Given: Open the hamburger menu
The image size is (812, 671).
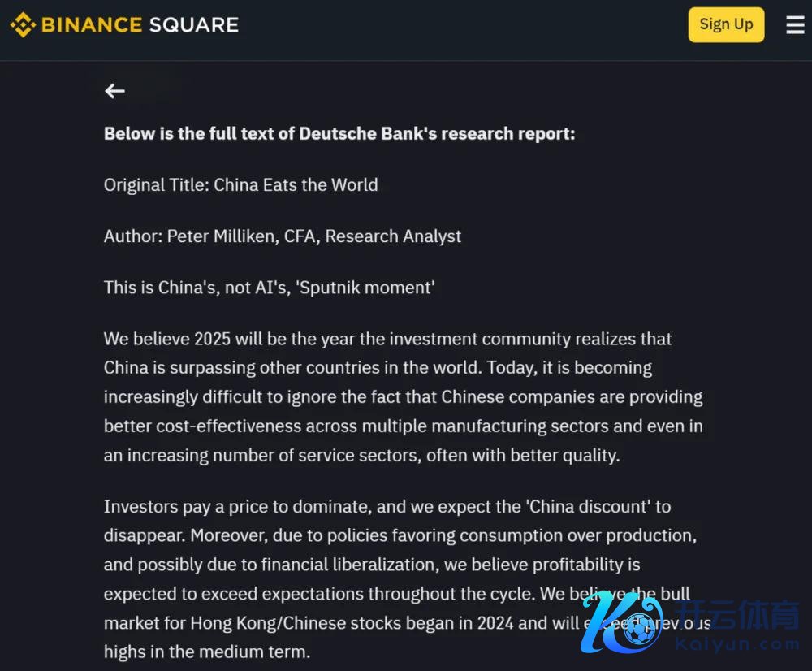Looking at the screenshot, I should pyautogui.click(x=795, y=25).
